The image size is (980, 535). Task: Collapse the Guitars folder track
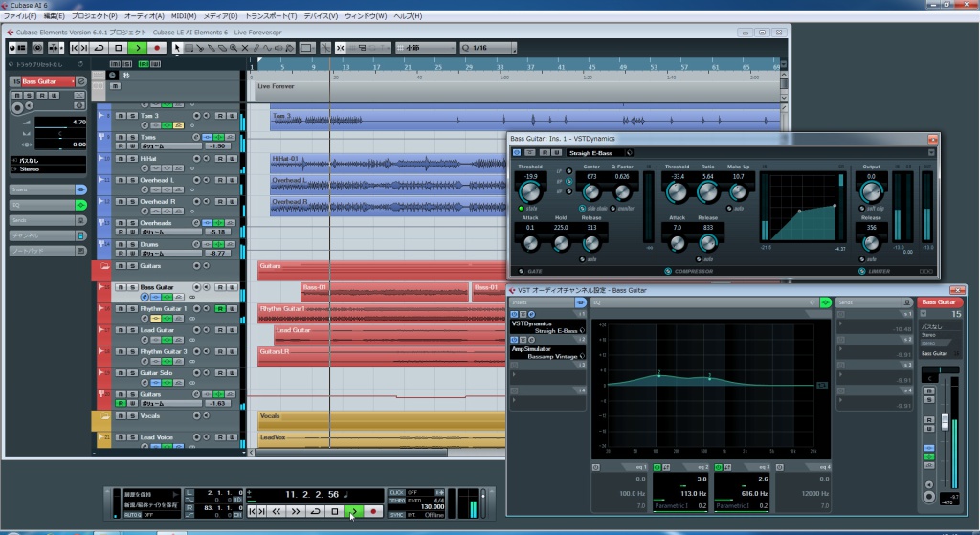point(105,266)
